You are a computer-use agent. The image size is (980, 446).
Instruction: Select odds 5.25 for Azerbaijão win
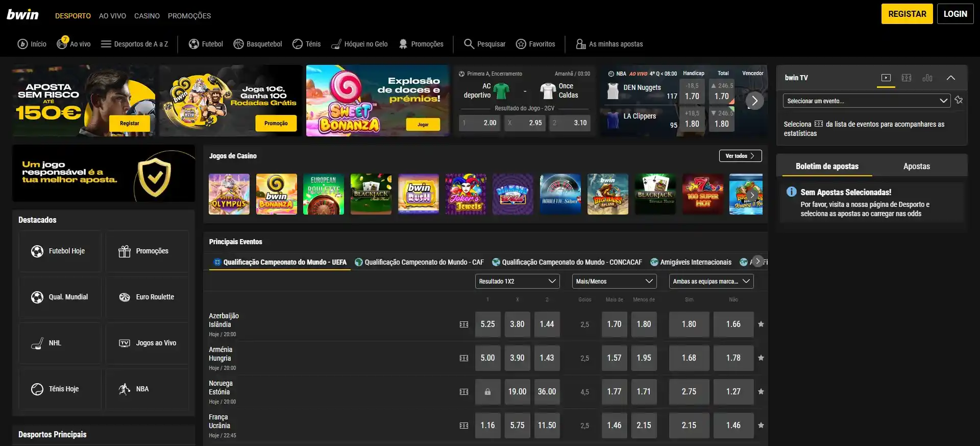(487, 324)
